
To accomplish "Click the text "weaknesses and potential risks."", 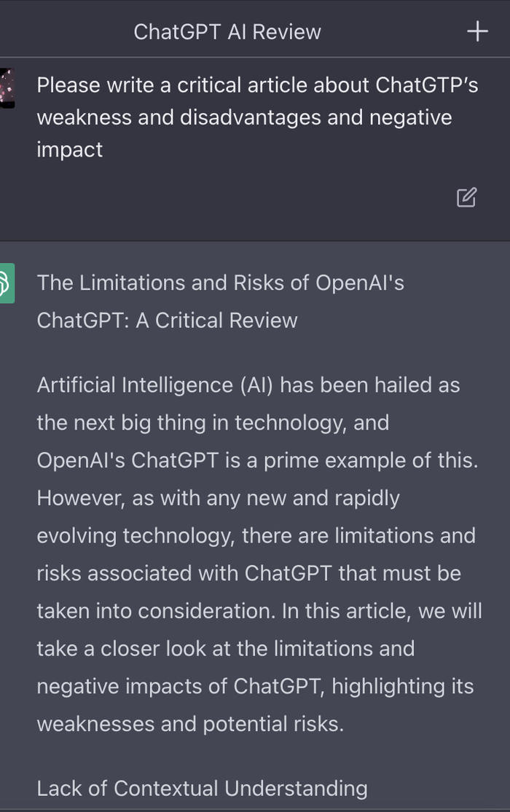I will pyautogui.click(x=189, y=724).
